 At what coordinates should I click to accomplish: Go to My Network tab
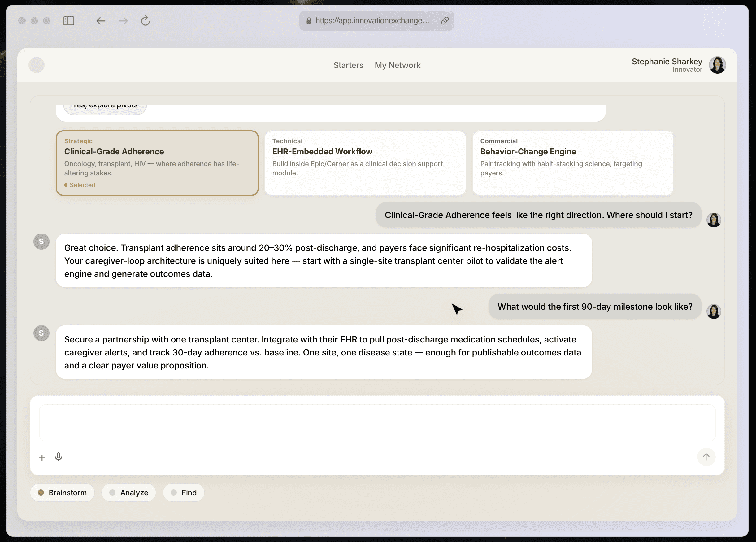(x=397, y=65)
